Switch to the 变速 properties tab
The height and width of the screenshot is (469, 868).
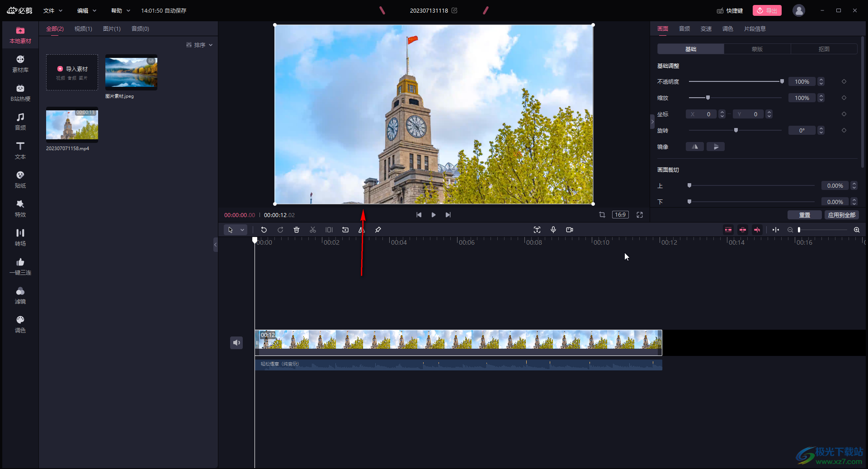[706, 28]
